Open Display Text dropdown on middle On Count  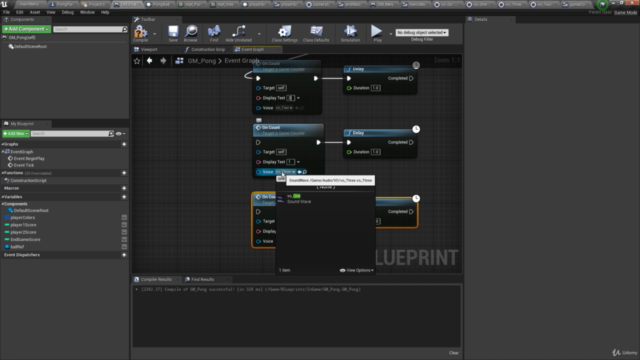[x=298, y=162]
